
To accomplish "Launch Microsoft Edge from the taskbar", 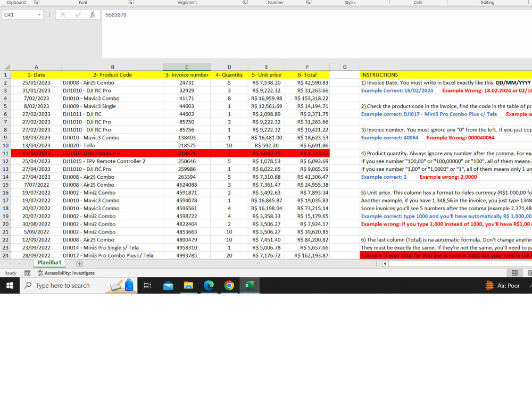I will click(x=209, y=285).
